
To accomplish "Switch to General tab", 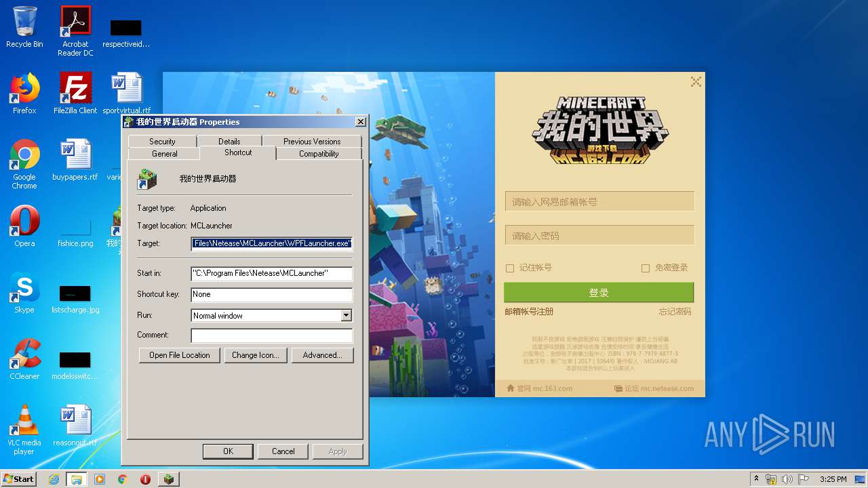I will point(165,154).
